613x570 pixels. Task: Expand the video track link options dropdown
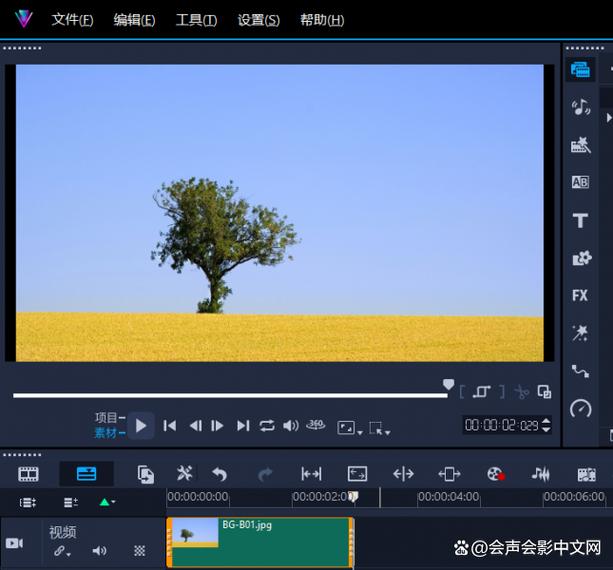pos(62,550)
